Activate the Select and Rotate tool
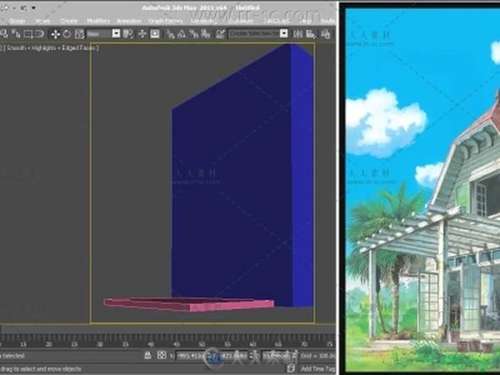Screen dimensions: 500x375 pos(67,34)
